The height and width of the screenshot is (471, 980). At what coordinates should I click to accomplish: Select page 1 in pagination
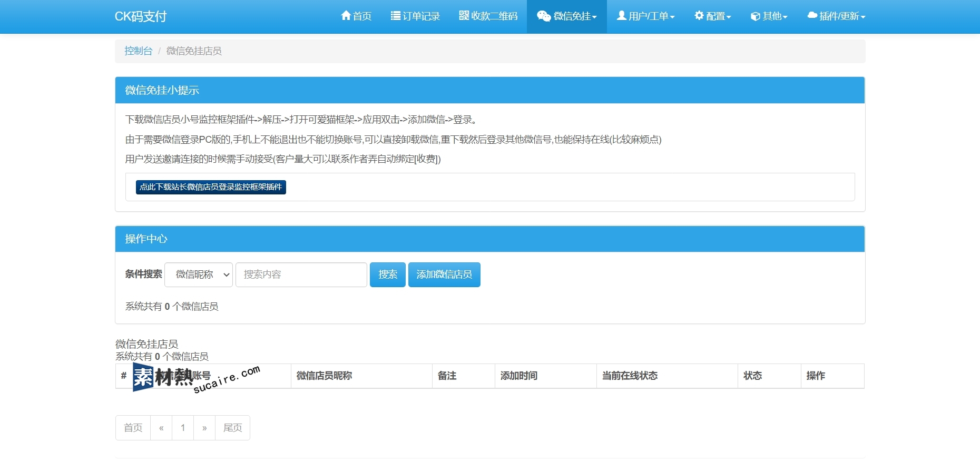coord(183,428)
